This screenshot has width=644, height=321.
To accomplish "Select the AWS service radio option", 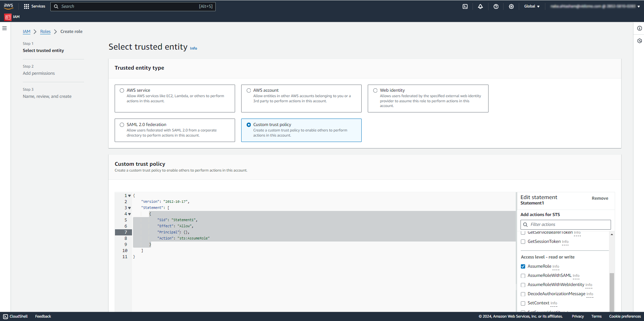I will click(122, 90).
